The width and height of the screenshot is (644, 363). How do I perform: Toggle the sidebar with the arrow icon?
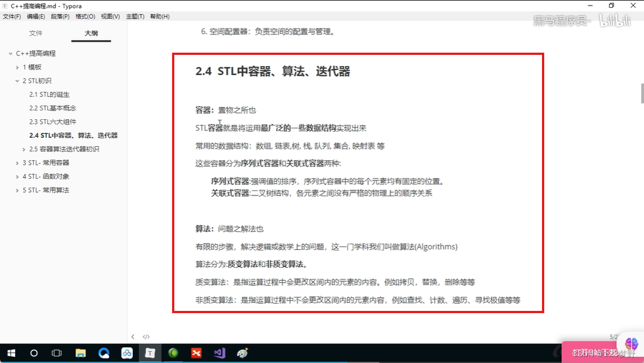[133, 336]
